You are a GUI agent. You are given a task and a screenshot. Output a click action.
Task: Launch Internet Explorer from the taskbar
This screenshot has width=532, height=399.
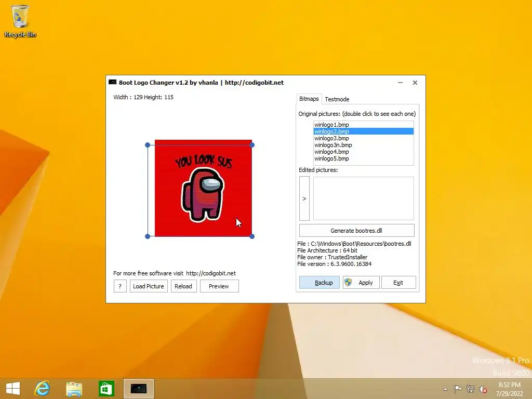43,389
